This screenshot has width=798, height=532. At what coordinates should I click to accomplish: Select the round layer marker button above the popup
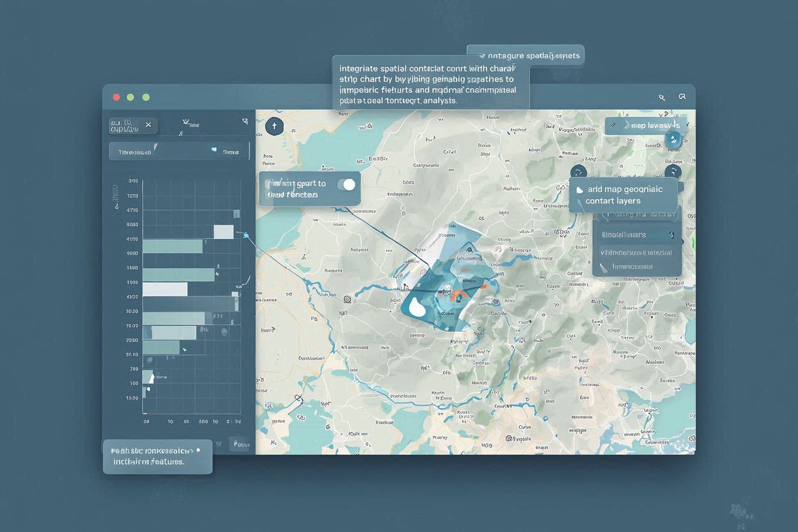(673, 171)
